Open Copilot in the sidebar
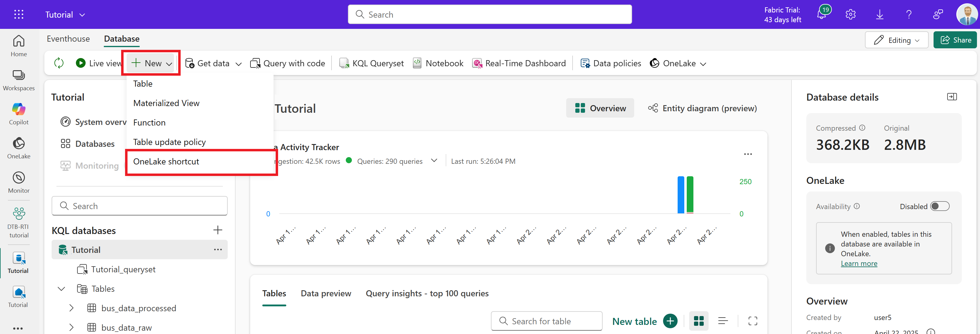The height and width of the screenshot is (334, 980). (19, 114)
